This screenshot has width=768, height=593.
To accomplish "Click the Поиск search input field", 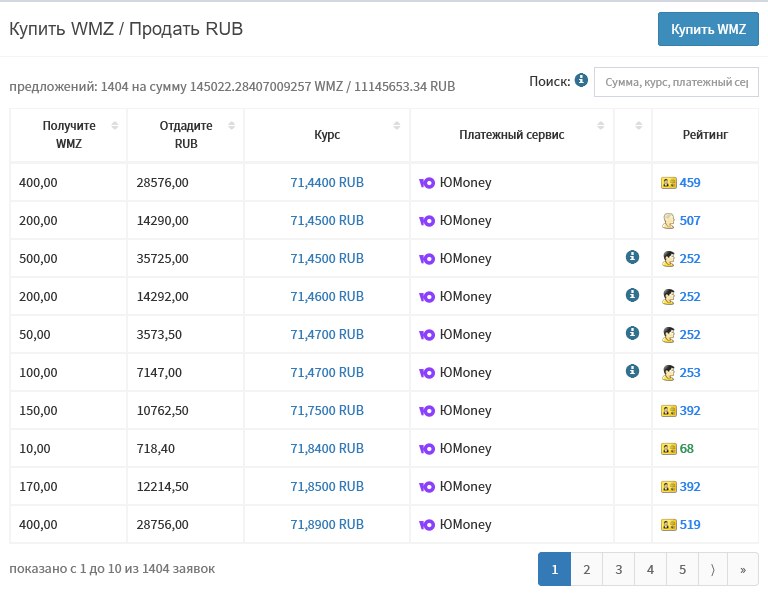I will [x=676, y=82].
